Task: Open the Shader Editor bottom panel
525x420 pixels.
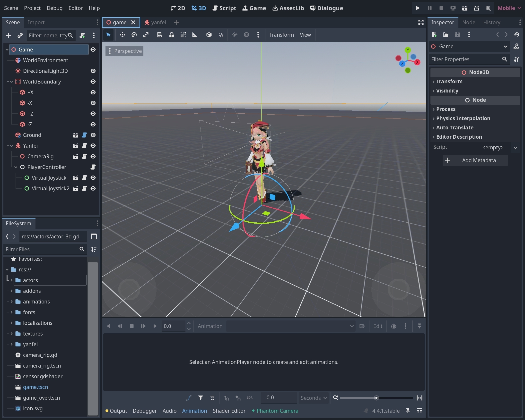Action: coord(229,411)
